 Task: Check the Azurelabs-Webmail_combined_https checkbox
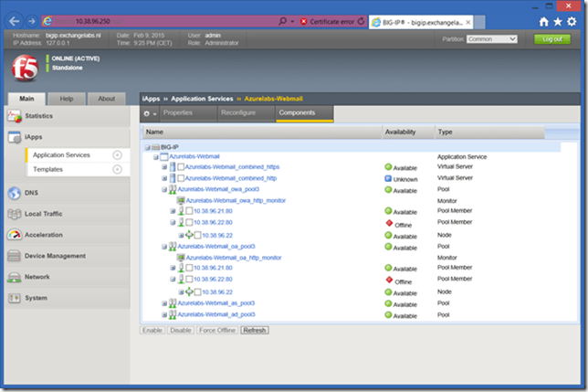click(x=181, y=167)
